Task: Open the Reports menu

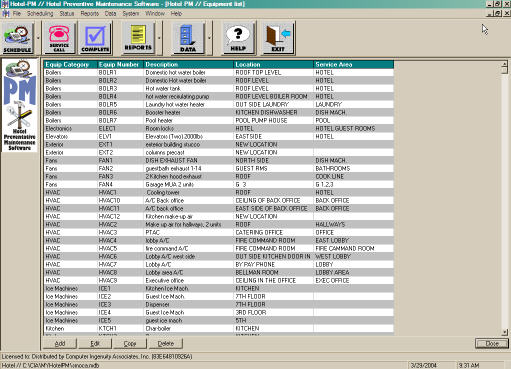Action: [90, 14]
